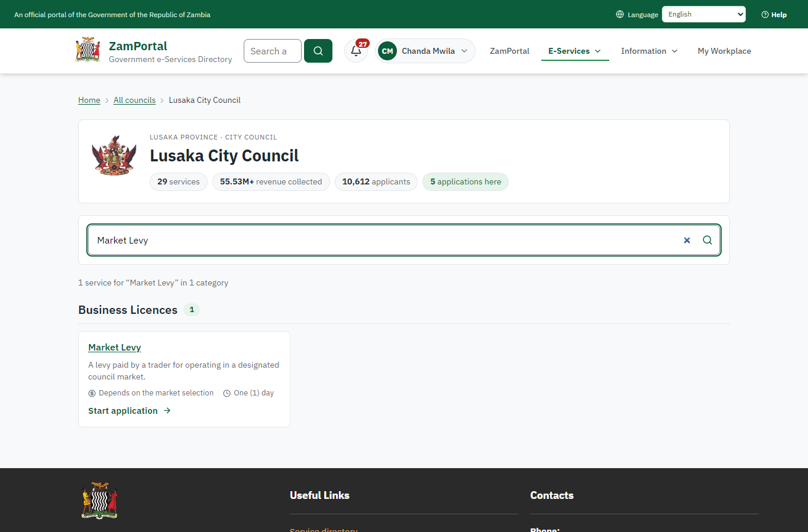Image resolution: width=808 pixels, height=532 pixels.
Task: Click the Business Licences category heading
Action: 128,310
